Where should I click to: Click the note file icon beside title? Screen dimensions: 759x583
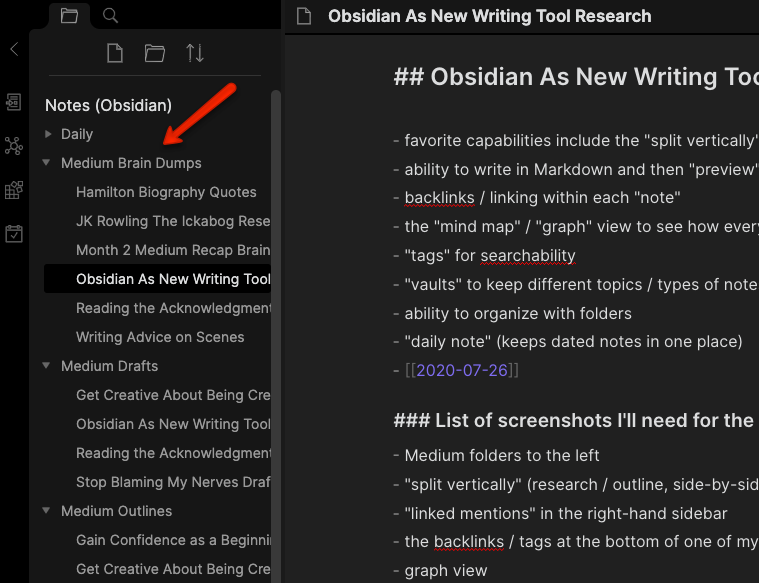(x=304, y=16)
